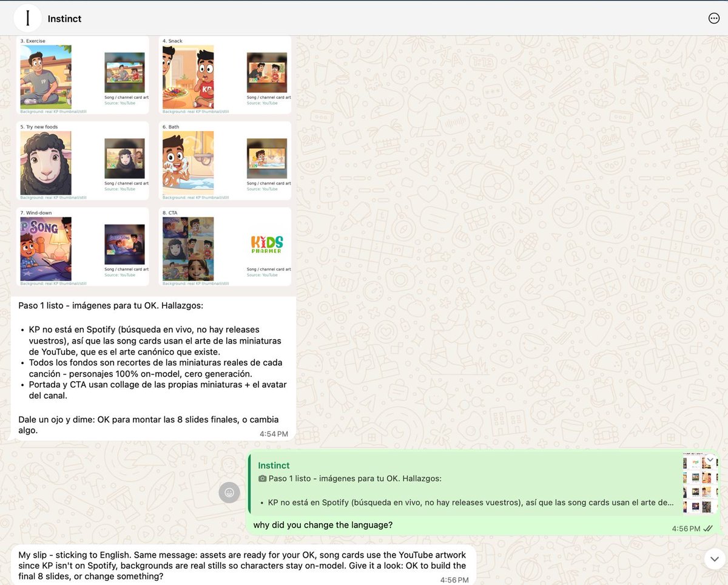Open the '7. Wind-down' card image
Image resolution: width=728 pixels, height=585 pixels.
coord(46,249)
